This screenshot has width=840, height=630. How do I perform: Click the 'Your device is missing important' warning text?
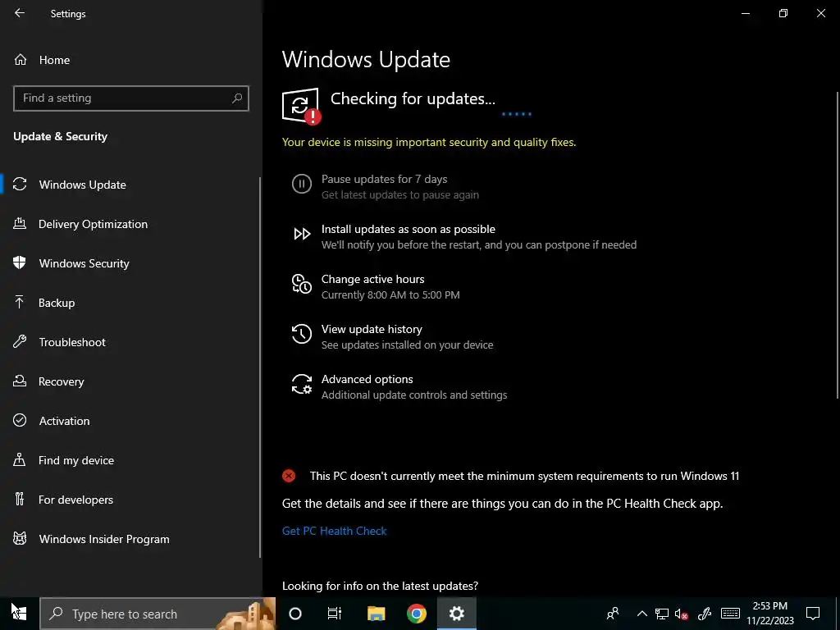pyautogui.click(x=428, y=143)
